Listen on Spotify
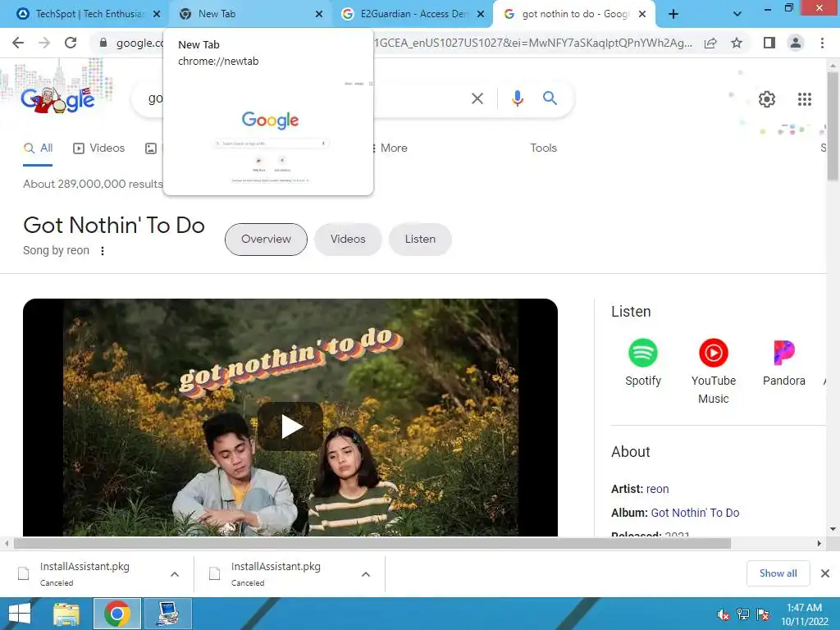840x630 pixels. coord(643,363)
